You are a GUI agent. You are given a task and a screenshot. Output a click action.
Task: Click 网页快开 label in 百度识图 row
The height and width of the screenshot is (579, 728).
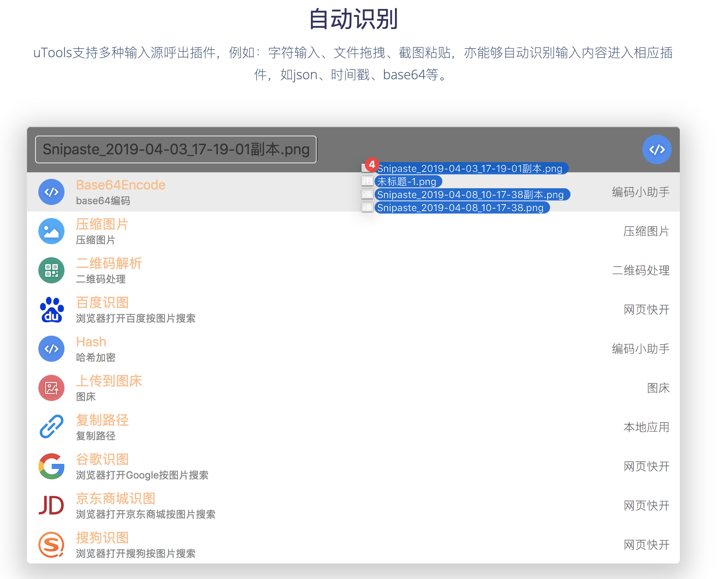point(646,310)
